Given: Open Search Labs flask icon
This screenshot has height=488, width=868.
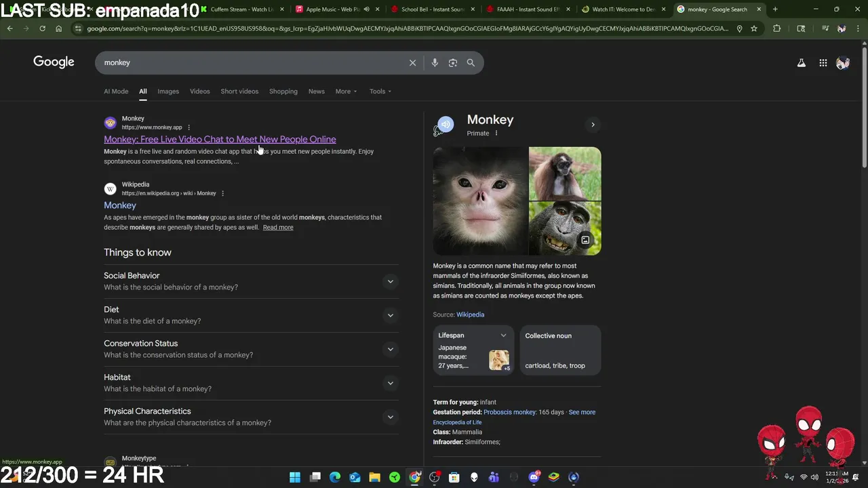Looking at the screenshot, I should click(802, 63).
